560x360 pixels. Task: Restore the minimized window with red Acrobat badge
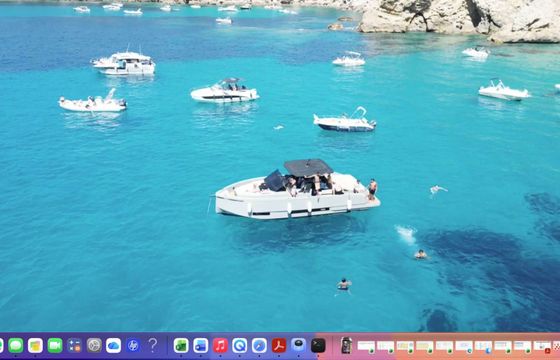(542, 346)
